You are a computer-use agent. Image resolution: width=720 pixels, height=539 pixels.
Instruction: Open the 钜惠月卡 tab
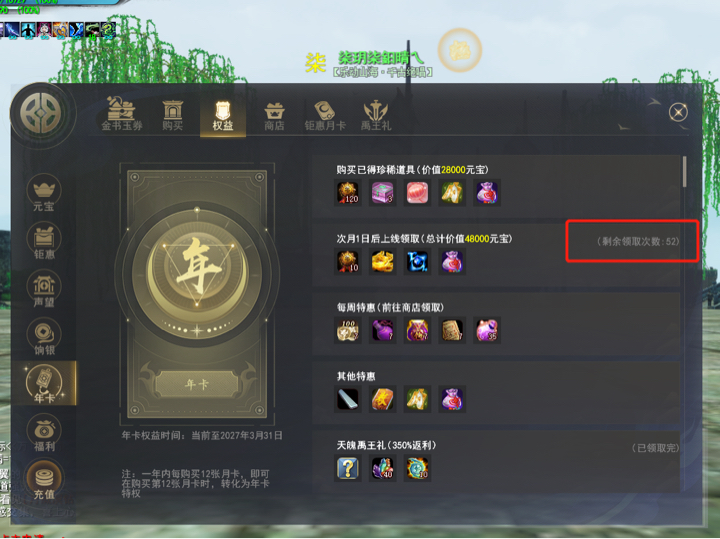coord(325,116)
